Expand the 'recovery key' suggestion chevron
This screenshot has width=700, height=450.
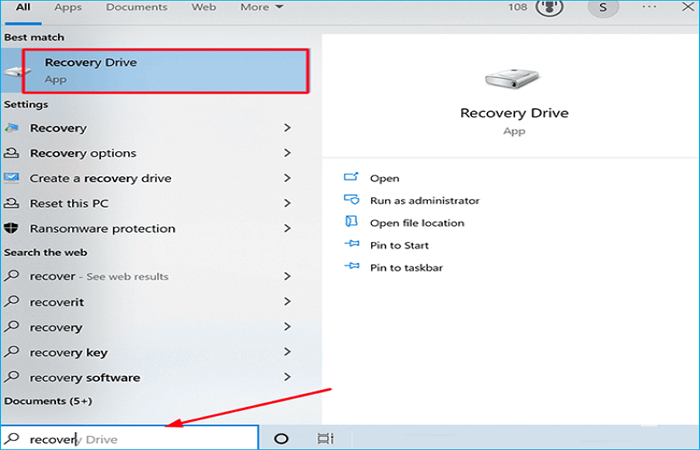click(288, 352)
